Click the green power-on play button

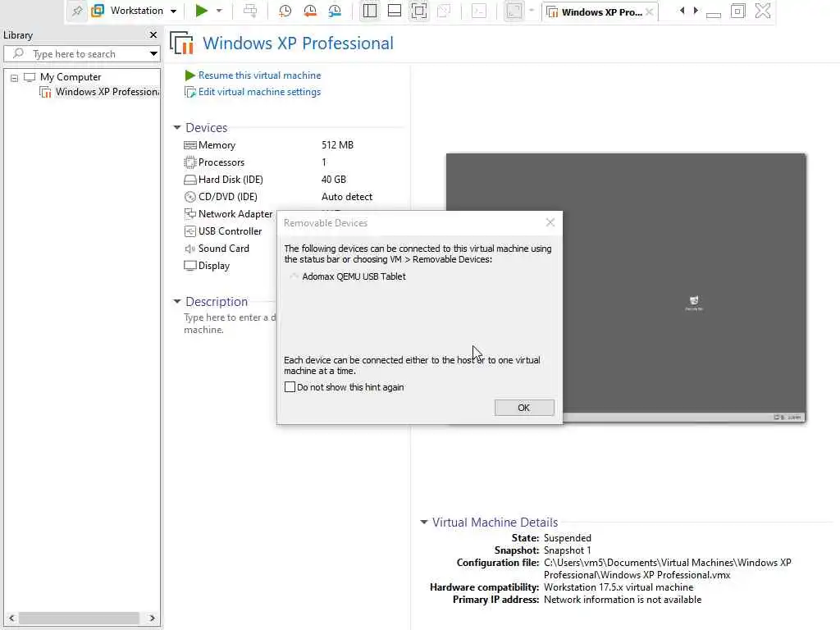202,11
